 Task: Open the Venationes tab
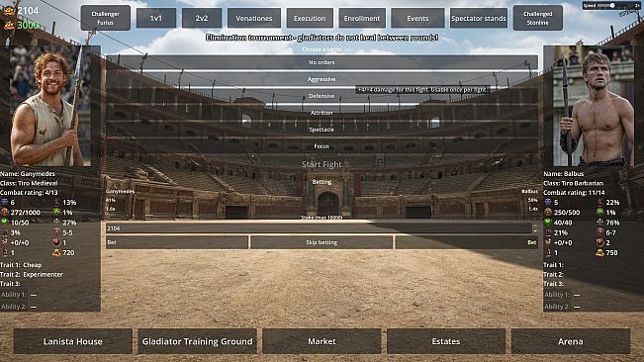click(x=254, y=18)
